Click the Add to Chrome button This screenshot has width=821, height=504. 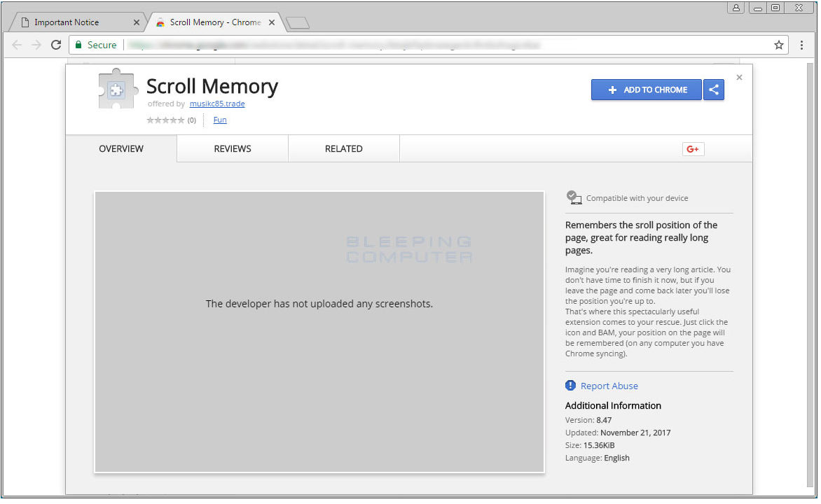pyautogui.click(x=646, y=90)
